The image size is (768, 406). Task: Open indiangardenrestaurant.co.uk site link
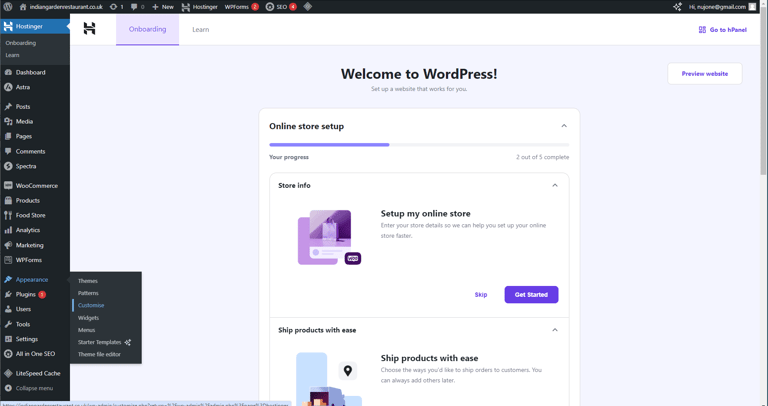61,7
